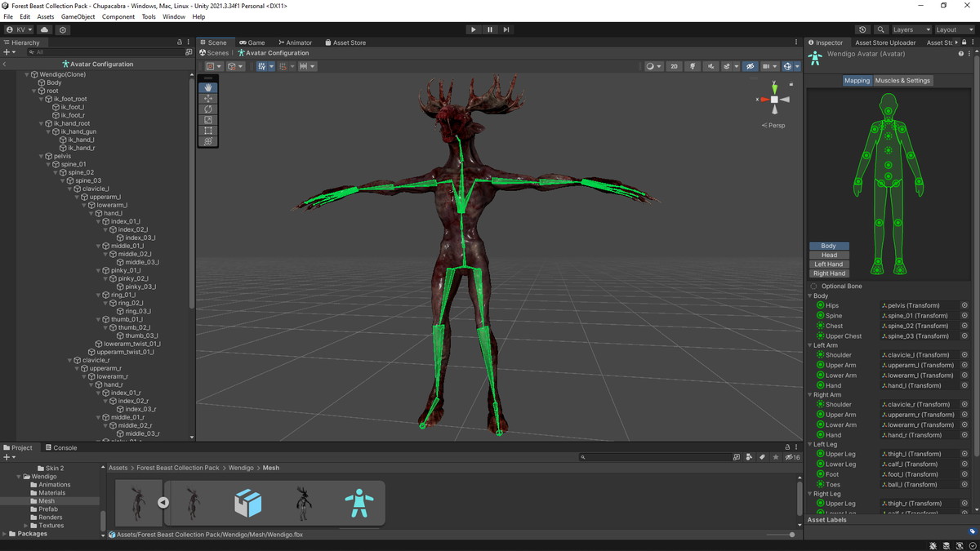Click the Play button in the toolbar
Screen dimensions: 980x551
point(473,29)
